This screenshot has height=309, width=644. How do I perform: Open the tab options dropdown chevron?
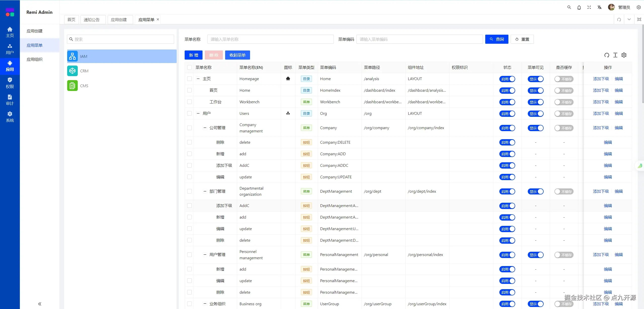[629, 19]
